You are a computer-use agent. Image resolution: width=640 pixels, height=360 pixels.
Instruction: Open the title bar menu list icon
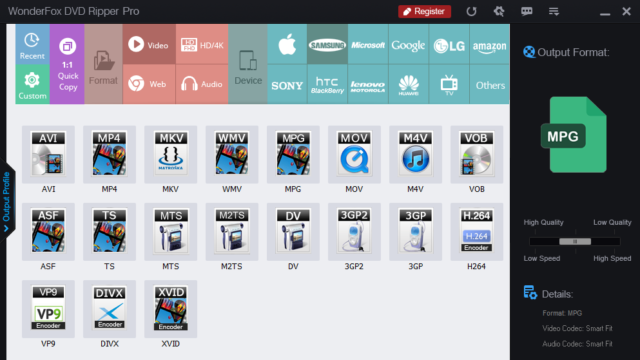coord(554,11)
